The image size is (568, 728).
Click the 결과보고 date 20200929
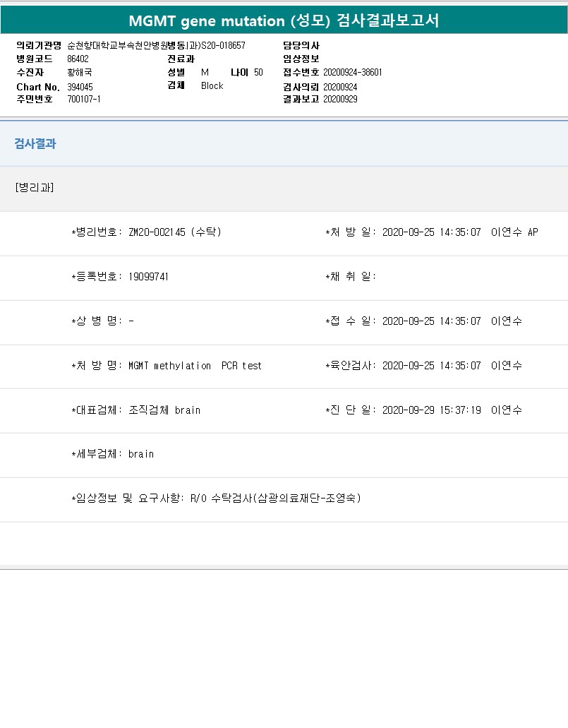(340, 99)
